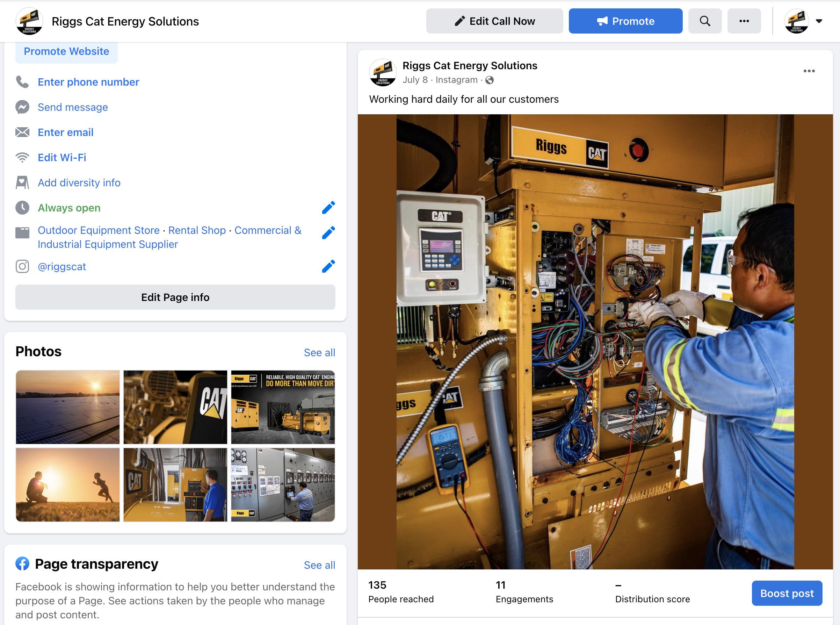
Task: Click the phone handset icon
Action: pos(22,82)
